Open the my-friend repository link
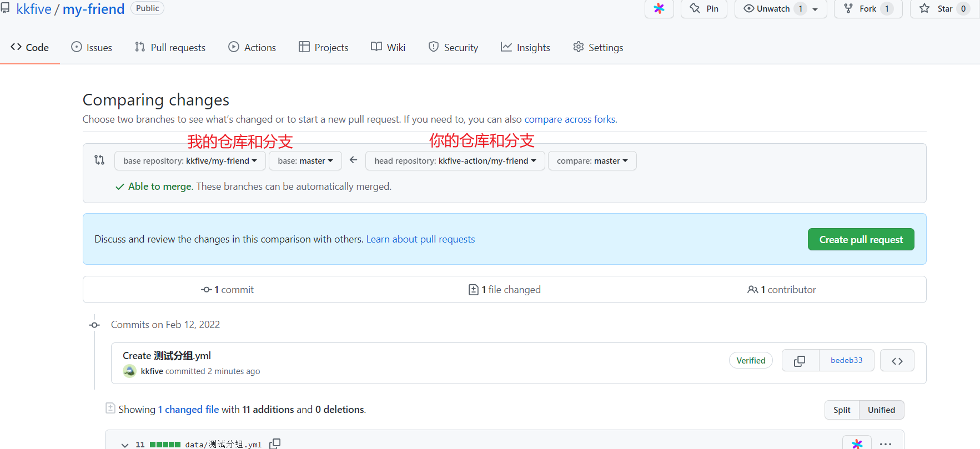Viewport: 980px width, 449px height. tap(93, 9)
